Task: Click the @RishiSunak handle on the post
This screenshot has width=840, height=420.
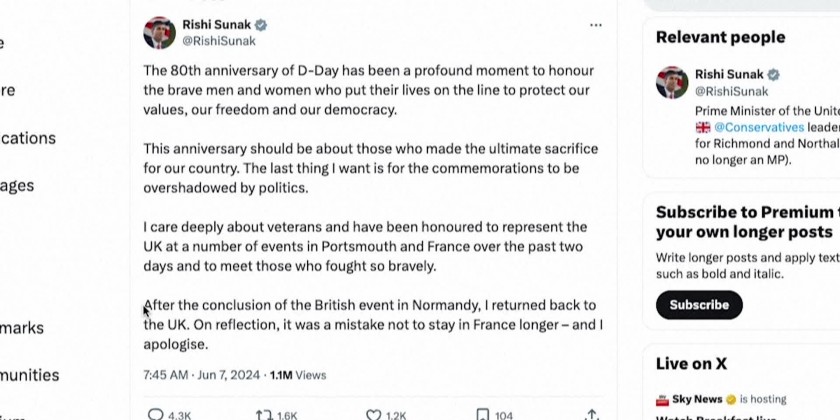Action: (218, 41)
